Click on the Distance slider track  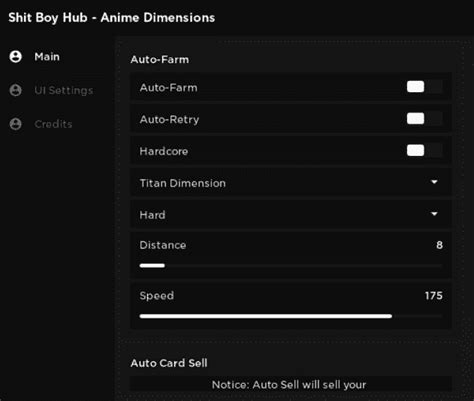click(291, 266)
